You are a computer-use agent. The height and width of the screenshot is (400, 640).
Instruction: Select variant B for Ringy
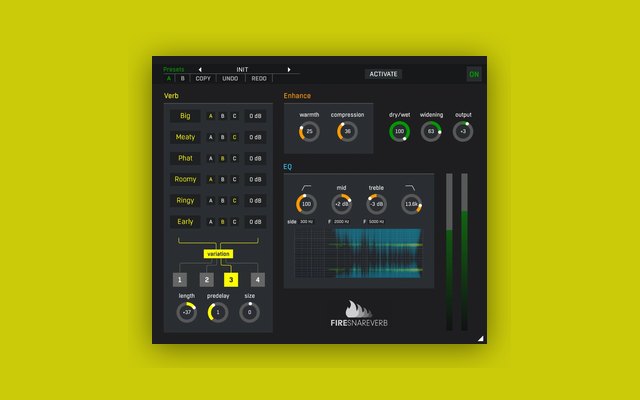pyautogui.click(x=222, y=200)
